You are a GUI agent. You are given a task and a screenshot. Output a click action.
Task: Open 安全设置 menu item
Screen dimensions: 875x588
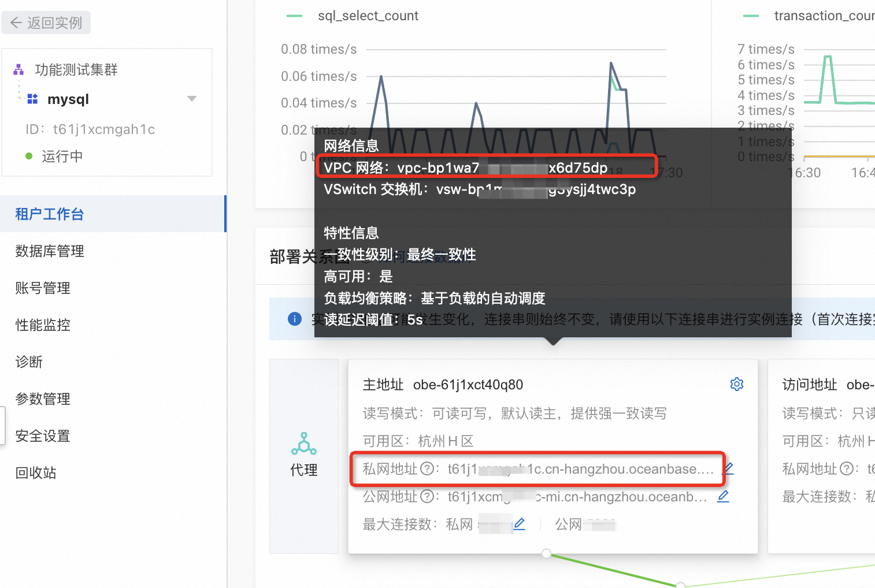pyautogui.click(x=113, y=436)
